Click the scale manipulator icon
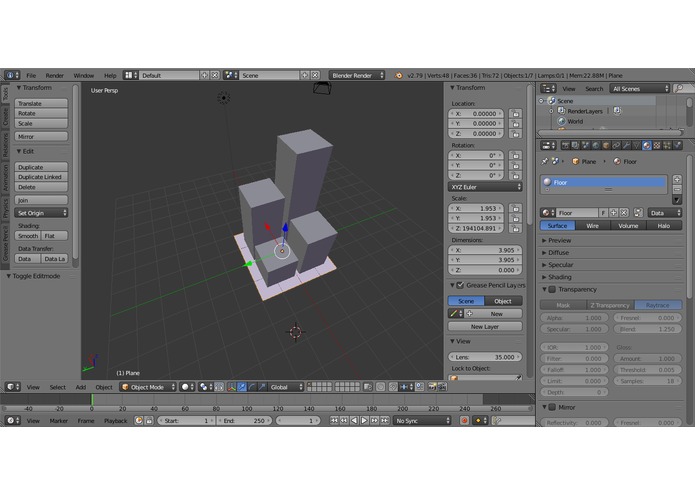 262,387
